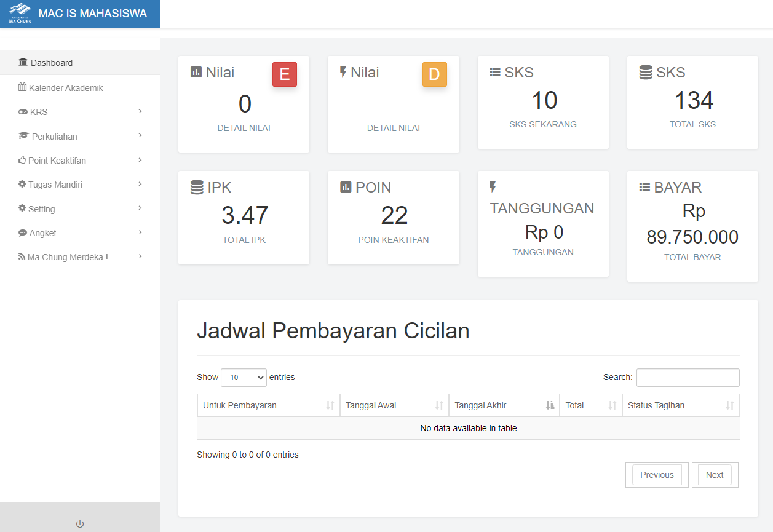Open Kalender Akademik from the sidebar

click(x=80, y=87)
